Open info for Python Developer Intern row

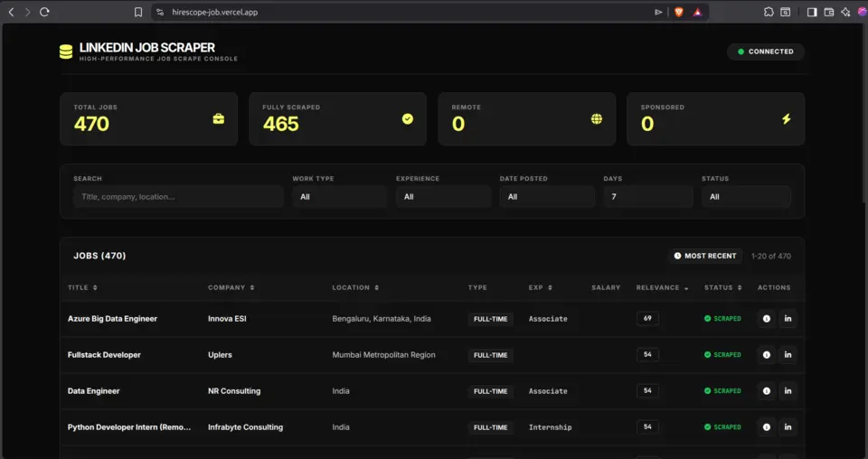click(x=766, y=427)
